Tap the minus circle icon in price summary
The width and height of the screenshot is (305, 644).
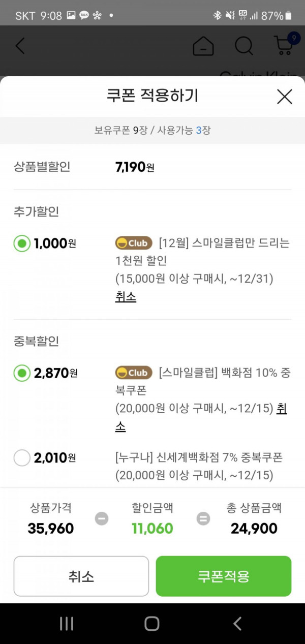tap(102, 519)
